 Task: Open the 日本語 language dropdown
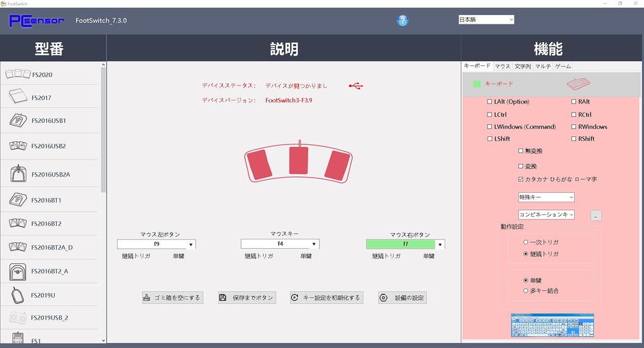pos(486,19)
